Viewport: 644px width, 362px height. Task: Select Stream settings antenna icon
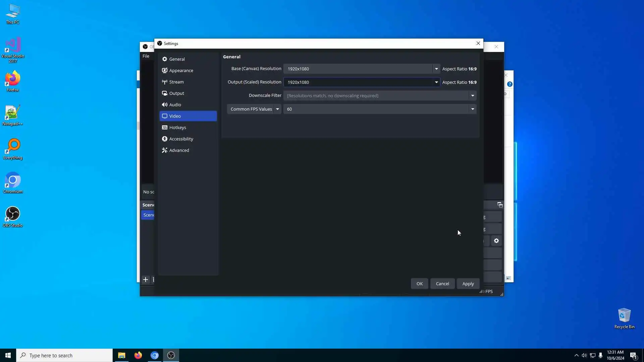176,82
